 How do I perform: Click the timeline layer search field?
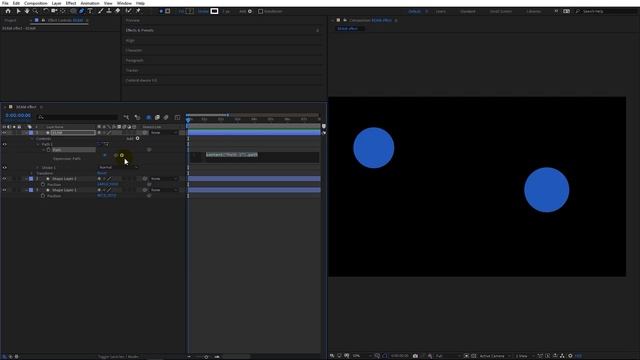(78, 117)
